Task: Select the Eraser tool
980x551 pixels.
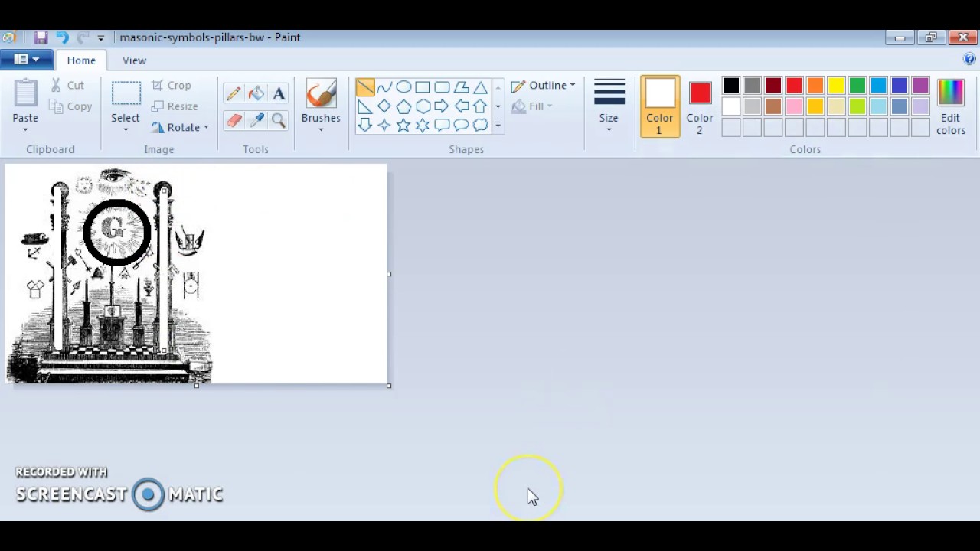Action: (234, 120)
